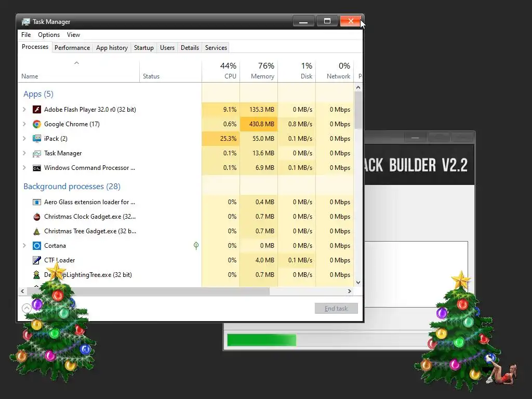Expand the Cortana background process

[x=24, y=246]
